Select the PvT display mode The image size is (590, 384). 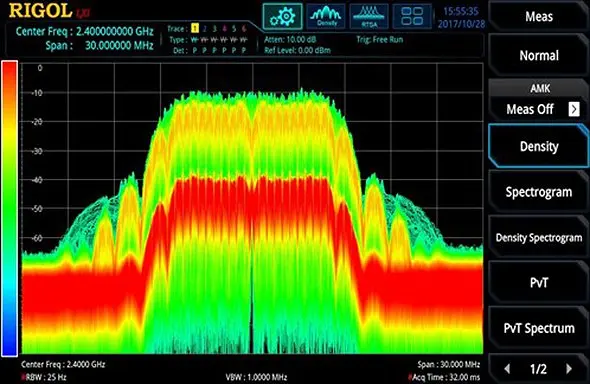(x=539, y=283)
